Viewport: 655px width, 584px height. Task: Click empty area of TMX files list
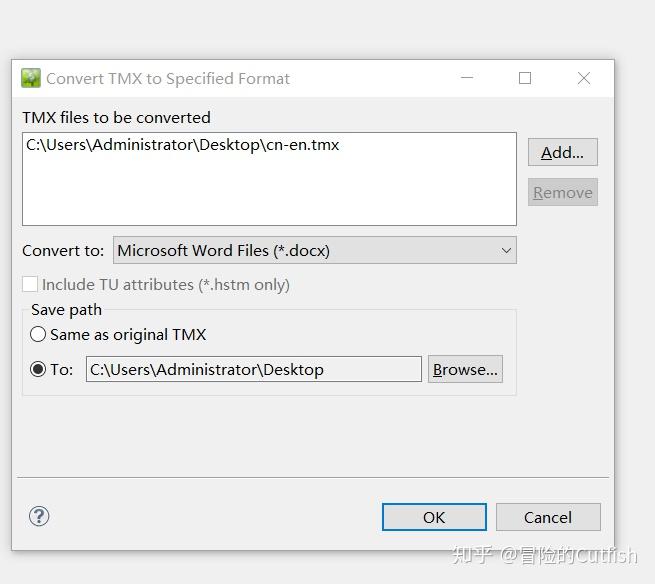[x=269, y=195]
